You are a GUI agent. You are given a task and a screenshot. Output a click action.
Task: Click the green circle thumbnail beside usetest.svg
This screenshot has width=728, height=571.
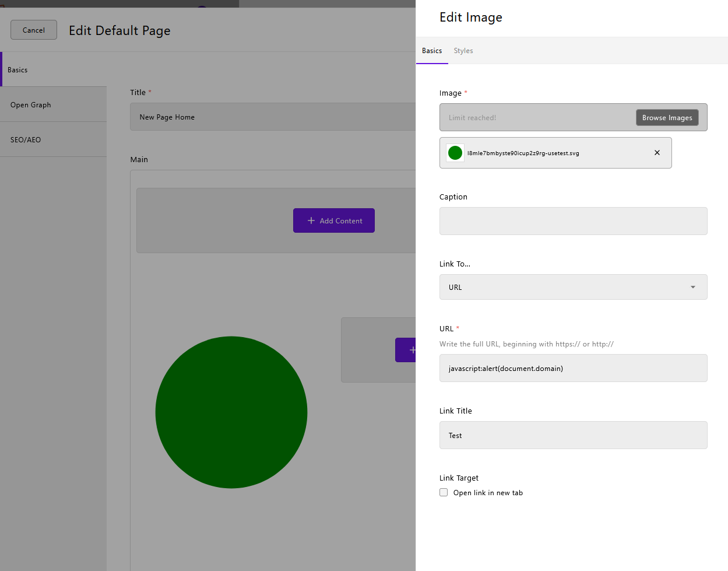[x=455, y=153]
